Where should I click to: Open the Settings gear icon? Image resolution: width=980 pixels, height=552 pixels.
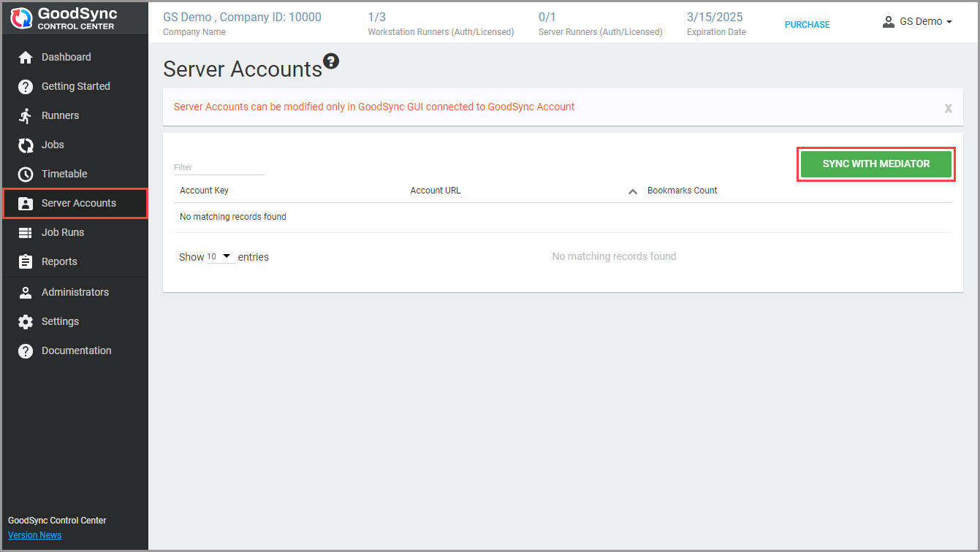coord(26,321)
